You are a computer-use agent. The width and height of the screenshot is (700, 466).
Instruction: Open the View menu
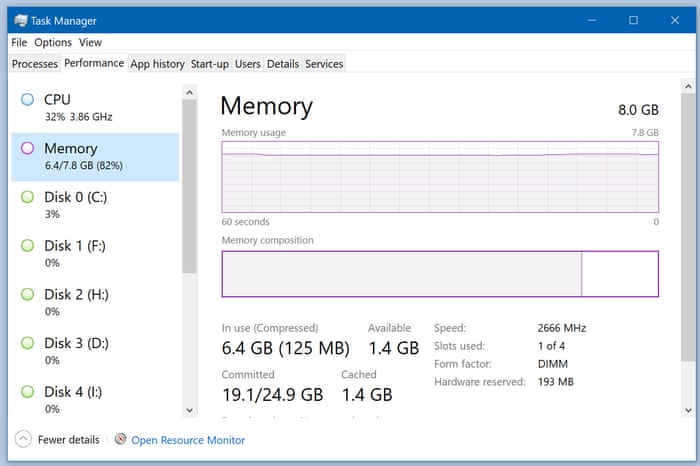(90, 43)
